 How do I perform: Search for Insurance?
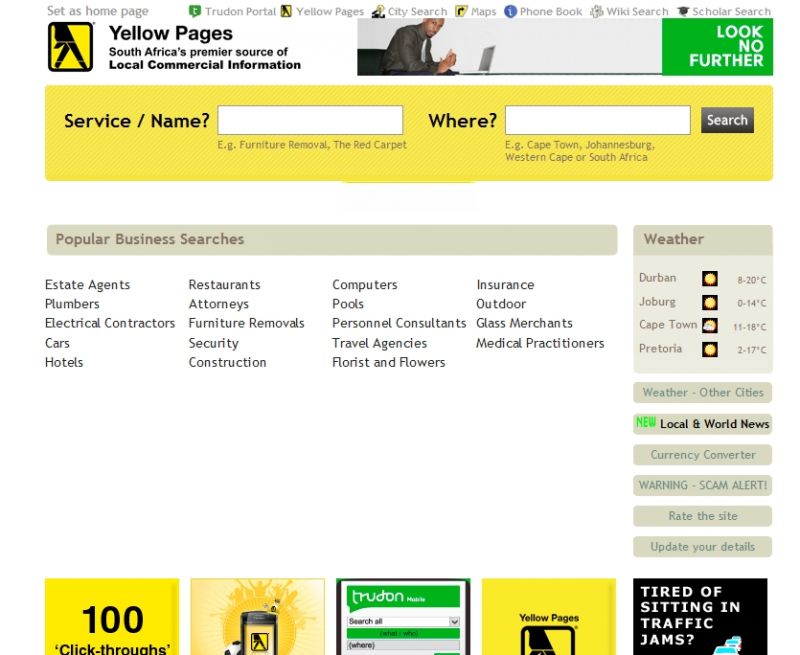(505, 285)
